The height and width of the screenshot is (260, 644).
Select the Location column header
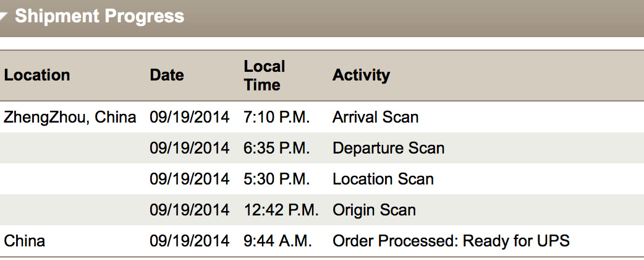(37, 76)
